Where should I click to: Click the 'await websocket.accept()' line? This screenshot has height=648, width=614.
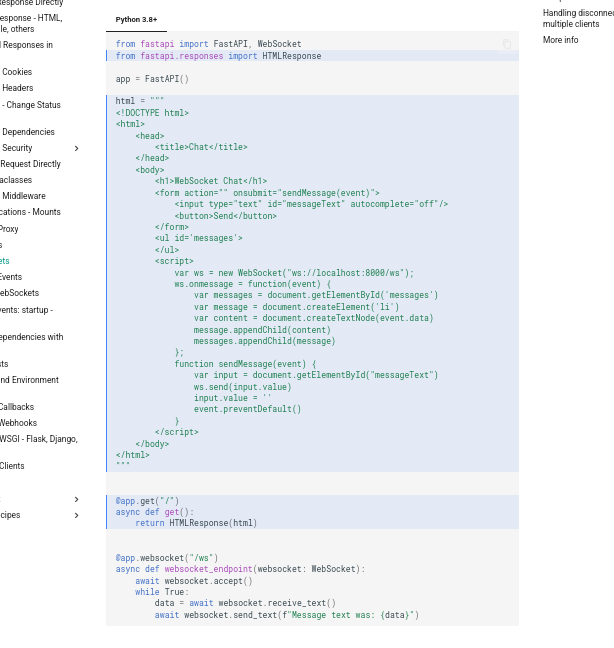(194, 581)
